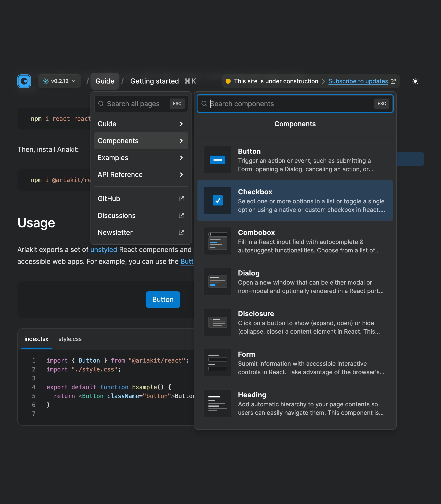Click the 'export default function Example()' code line
Screen dimensions: 441x504
(x=109, y=387)
